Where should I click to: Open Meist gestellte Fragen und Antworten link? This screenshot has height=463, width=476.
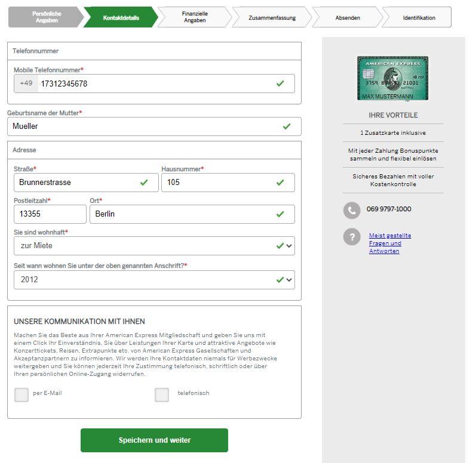pos(390,243)
